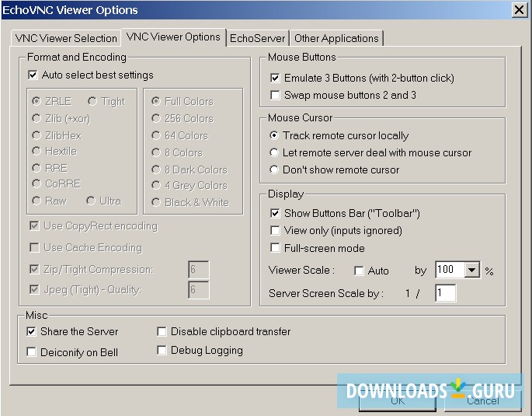The height and width of the screenshot is (416, 532).
Task: Choose Let remote server deal with mouse cursor
Action: coord(274,152)
